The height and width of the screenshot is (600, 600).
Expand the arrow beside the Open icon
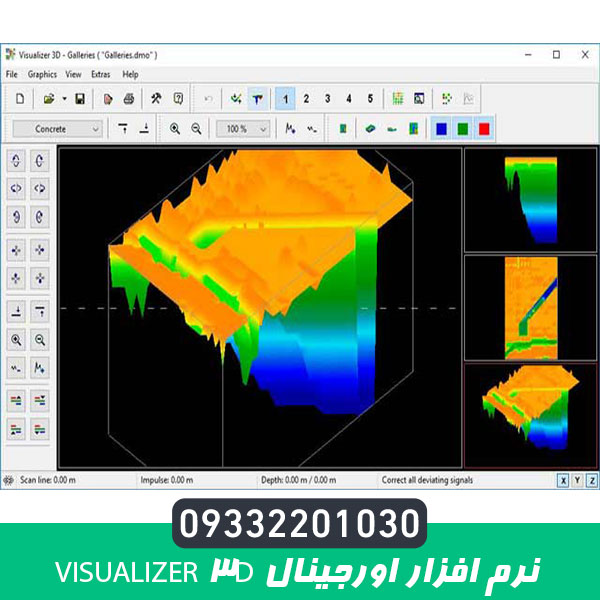click(64, 99)
